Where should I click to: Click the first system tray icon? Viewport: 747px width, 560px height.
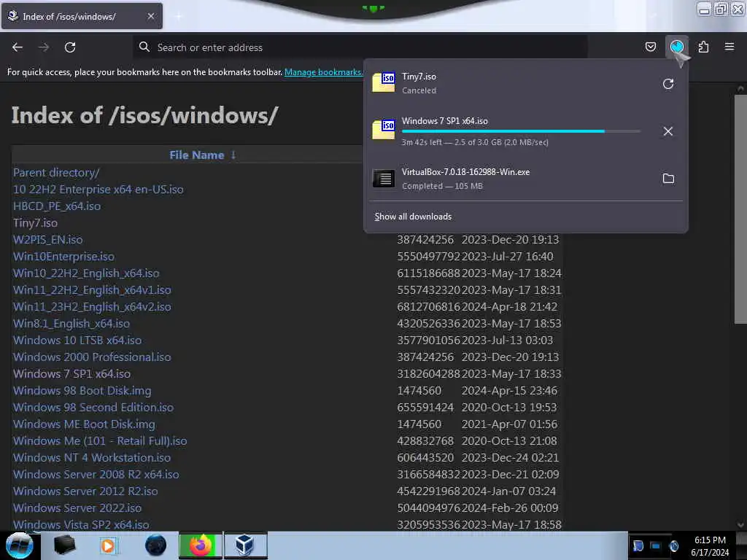[x=638, y=545]
